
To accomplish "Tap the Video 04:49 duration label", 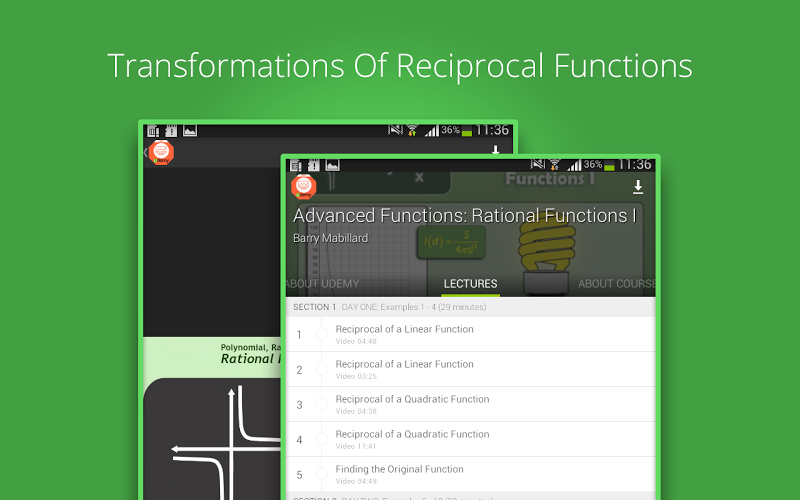I will pos(356,481).
